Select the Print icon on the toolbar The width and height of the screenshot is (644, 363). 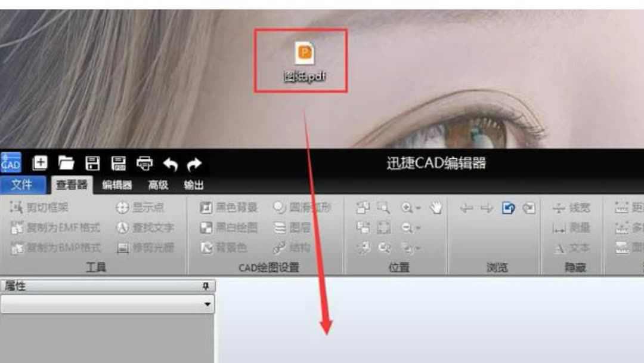[x=145, y=164]
